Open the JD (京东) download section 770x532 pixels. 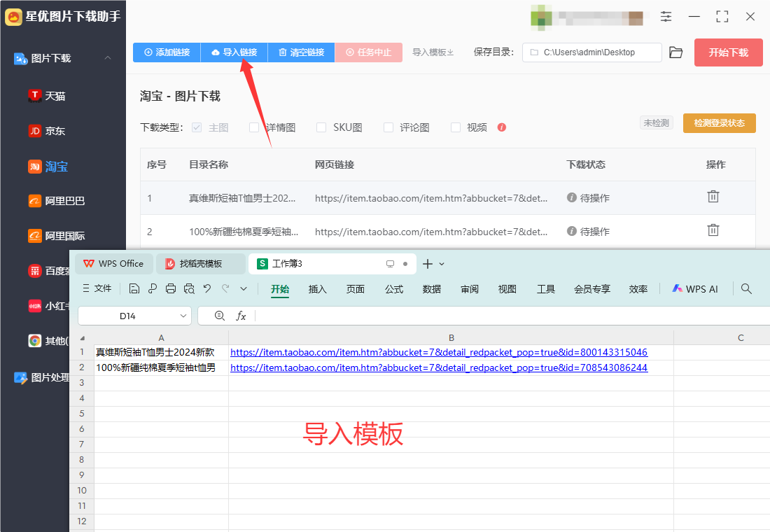tap(47, 131)
